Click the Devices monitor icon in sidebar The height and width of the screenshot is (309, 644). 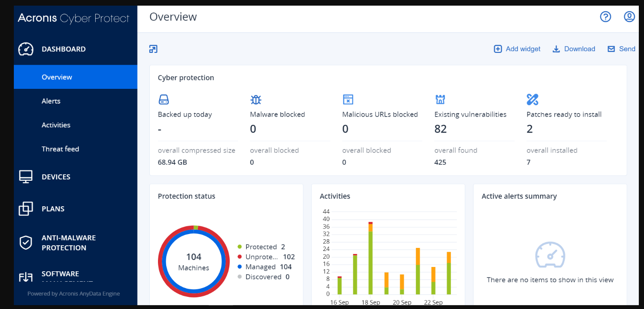click(26, 176)
